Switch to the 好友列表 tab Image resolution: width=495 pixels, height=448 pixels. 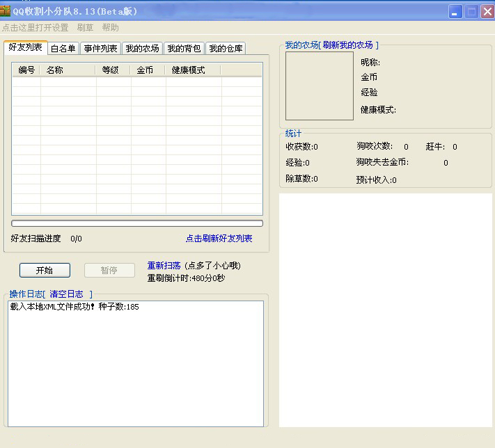tap(26, 47)
